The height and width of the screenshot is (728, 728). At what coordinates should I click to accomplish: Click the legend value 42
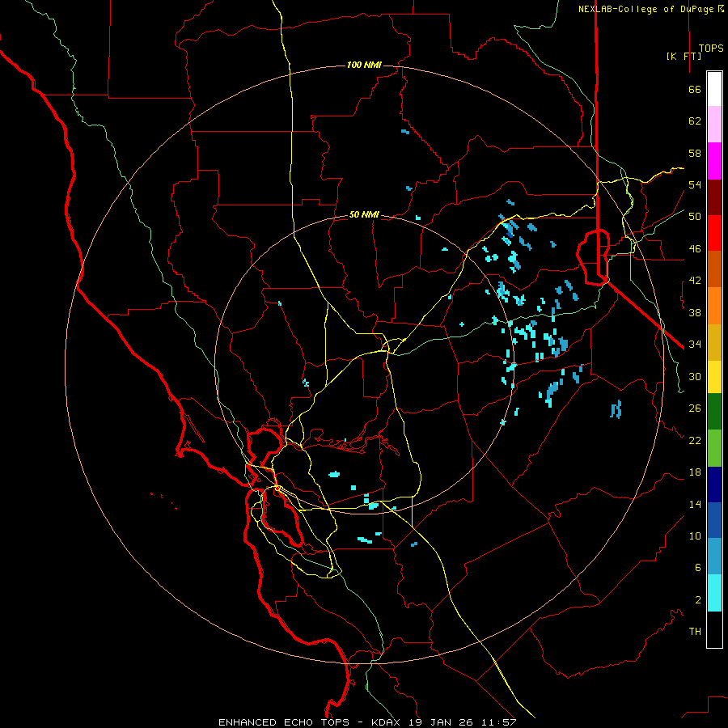695,281
